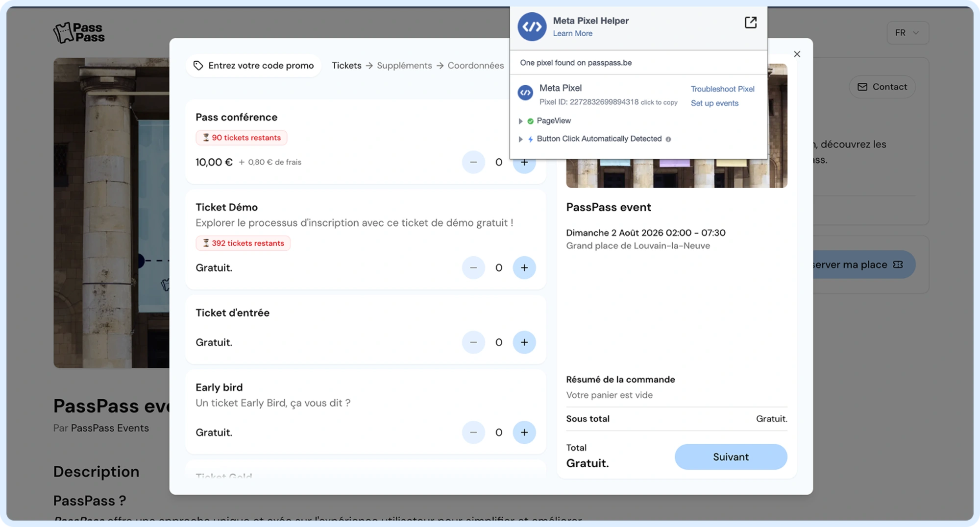Viewport: 980px width, 527px height.
Task: Click the Suivant button
Action: 731,457
